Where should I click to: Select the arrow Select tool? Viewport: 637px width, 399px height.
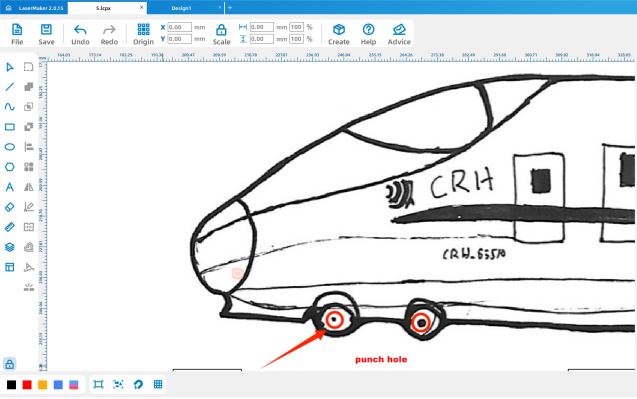pos(10,67)
